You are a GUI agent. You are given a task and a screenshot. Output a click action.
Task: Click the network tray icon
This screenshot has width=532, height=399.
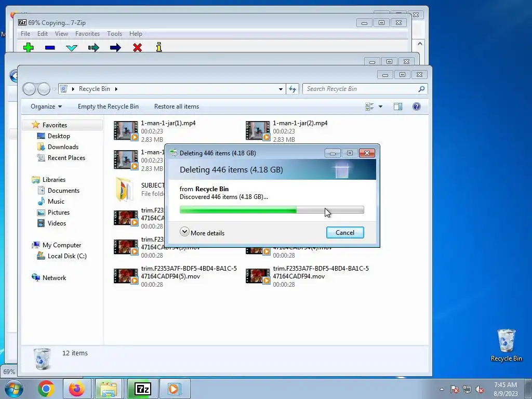pos(467,390)
